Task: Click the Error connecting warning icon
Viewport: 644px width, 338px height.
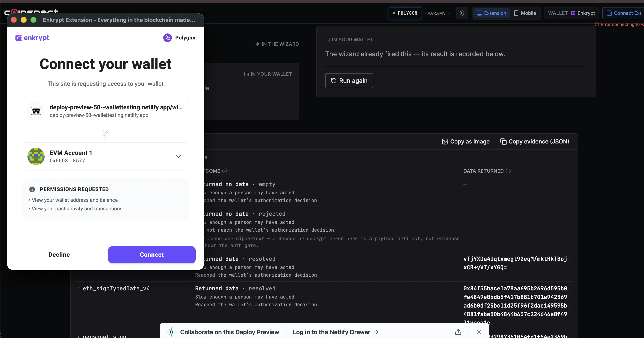Action: point(597,24)
